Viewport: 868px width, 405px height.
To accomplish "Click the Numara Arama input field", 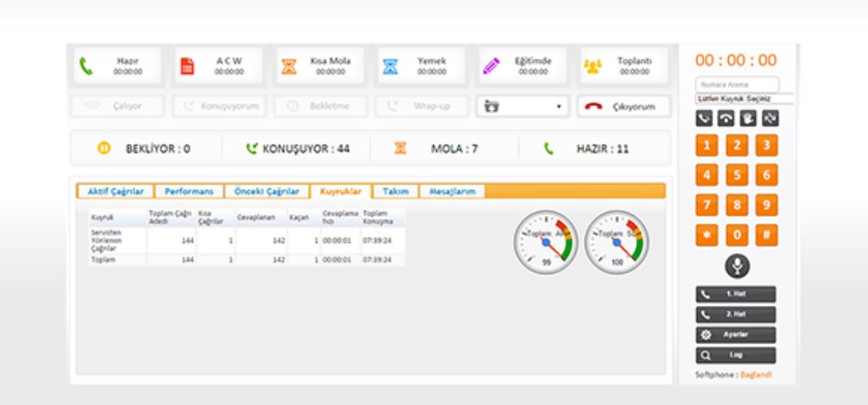I will coord(737,85).
